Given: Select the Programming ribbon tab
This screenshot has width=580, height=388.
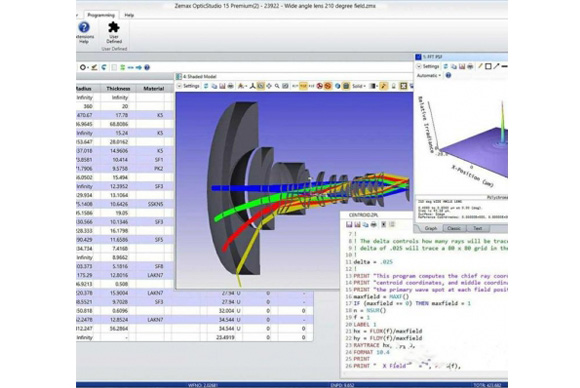Looking at the screenshot, I should 101,15.
